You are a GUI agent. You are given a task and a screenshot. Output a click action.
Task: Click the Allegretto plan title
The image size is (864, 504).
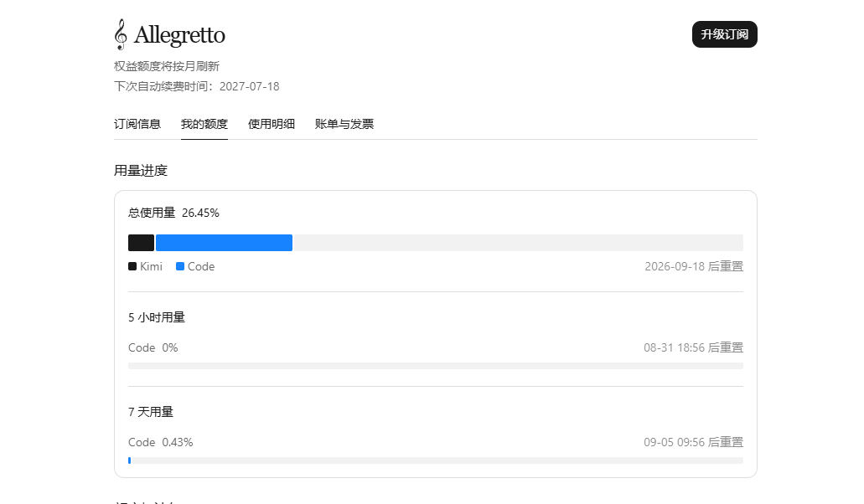pyautogui.click(x=179, y=34)
